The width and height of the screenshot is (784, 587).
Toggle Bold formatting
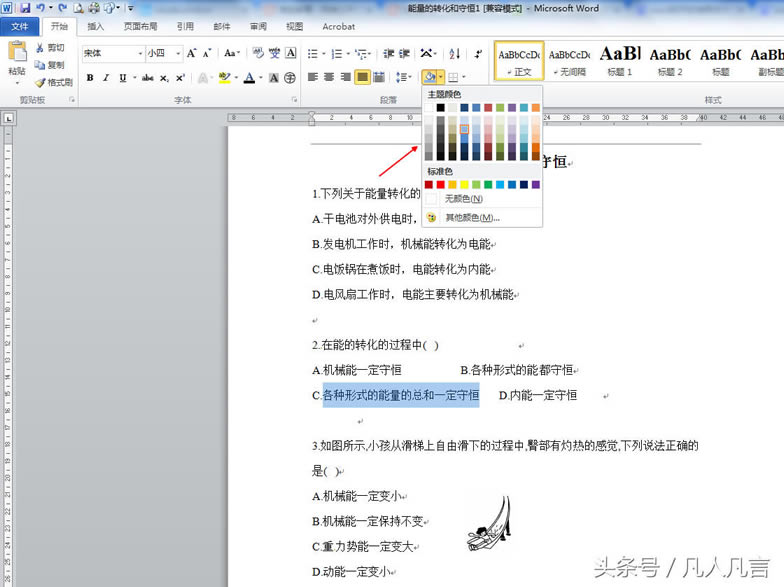pos(90,77)
